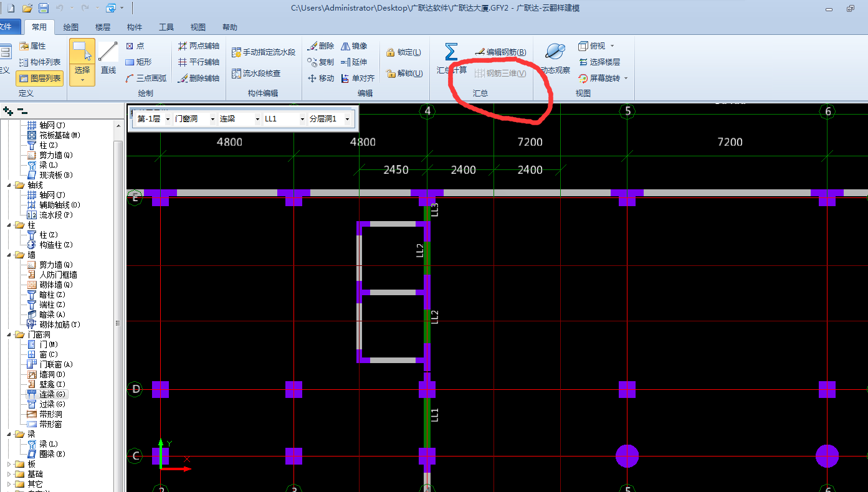Click the Save disk icon in quick access toolbar

(44, 8)
